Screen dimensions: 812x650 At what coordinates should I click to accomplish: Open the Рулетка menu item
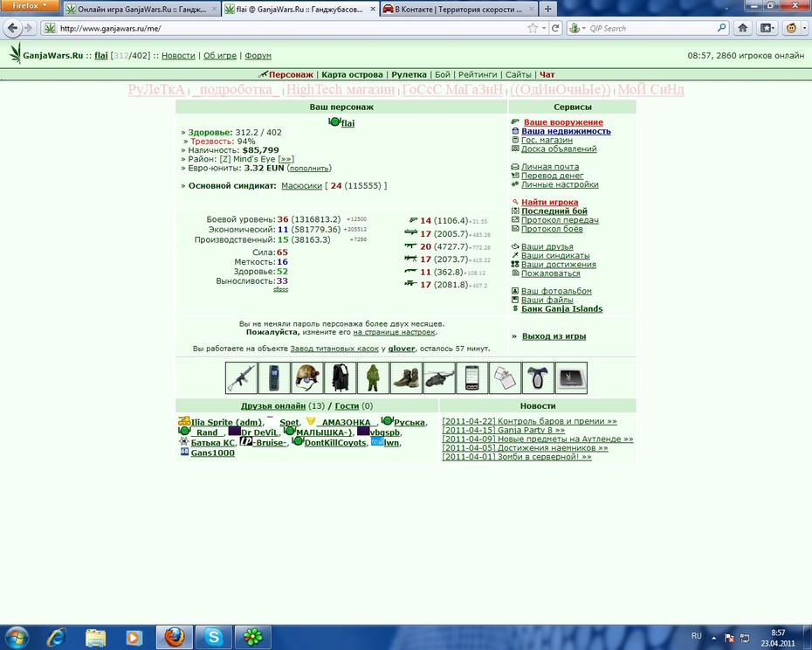(409, 74)
